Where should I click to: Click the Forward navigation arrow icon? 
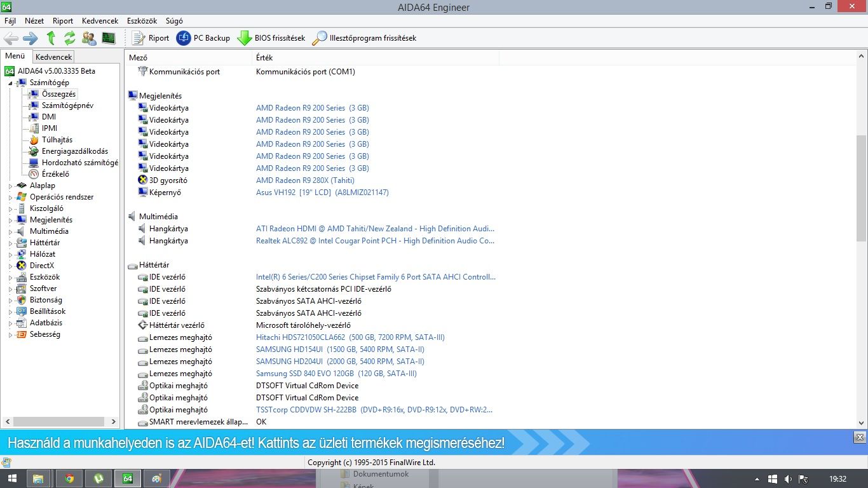point(31,38)
